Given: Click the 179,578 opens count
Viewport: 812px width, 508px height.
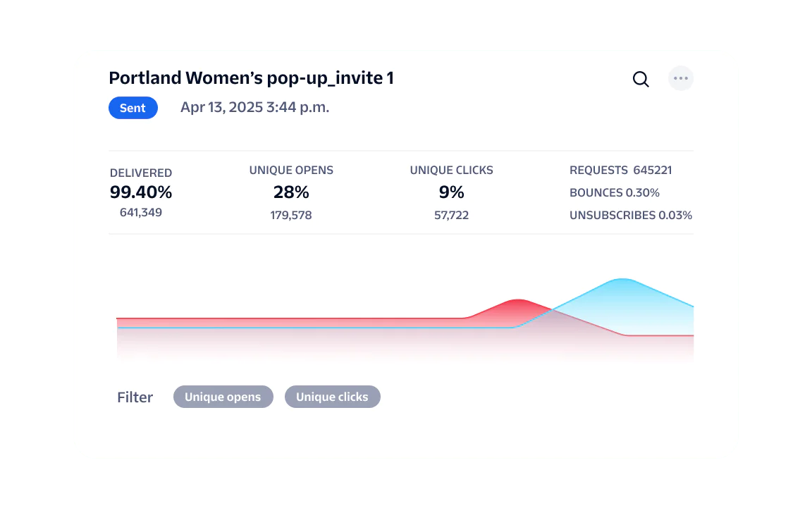Looking at the screenshot, I should pyautogui.click(x=291, y=215).
